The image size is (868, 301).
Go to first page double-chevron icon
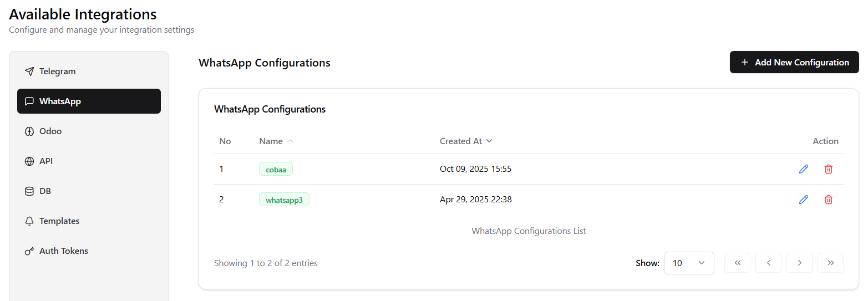coord(737,263)
